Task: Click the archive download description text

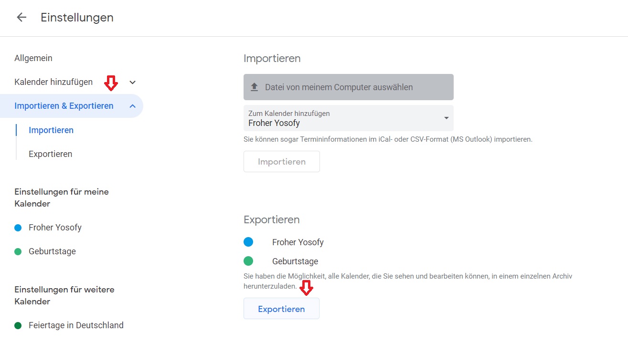Action: 408,281
